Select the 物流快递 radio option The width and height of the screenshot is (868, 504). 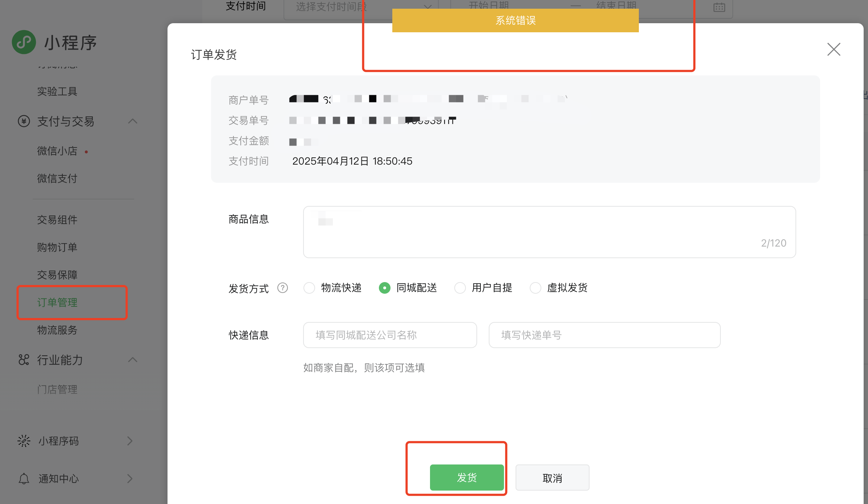(309, 288)
